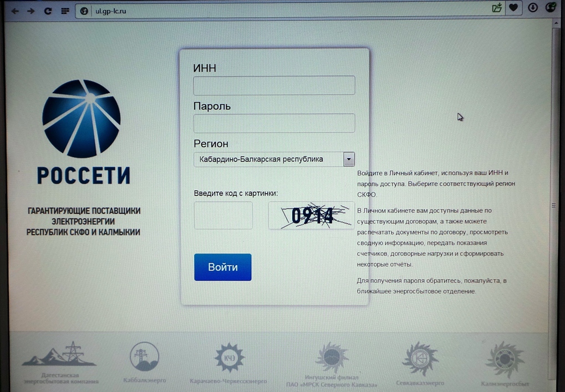This screenshot has width=565, height=392.
Task: Click the Регион field label
Action: [211, 144]
